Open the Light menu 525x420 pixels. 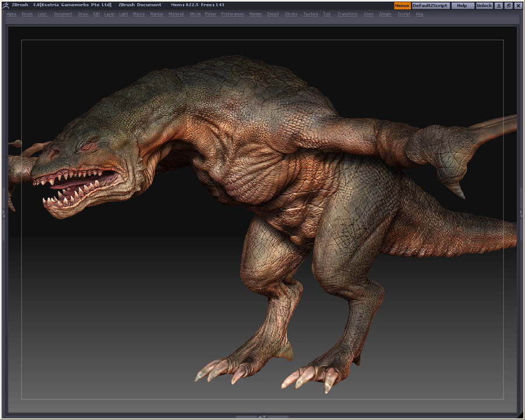[x=123, y=14]
